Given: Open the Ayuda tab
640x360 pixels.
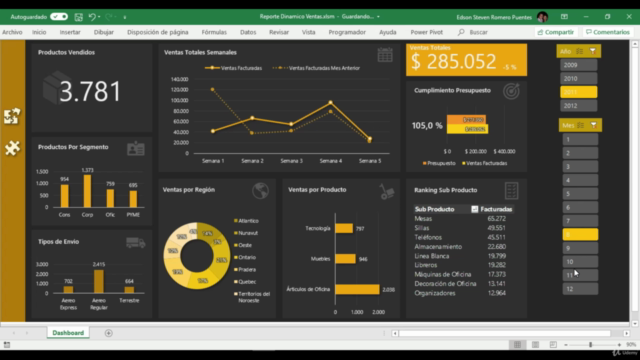Looking at the screenshot, I should 387,32.
